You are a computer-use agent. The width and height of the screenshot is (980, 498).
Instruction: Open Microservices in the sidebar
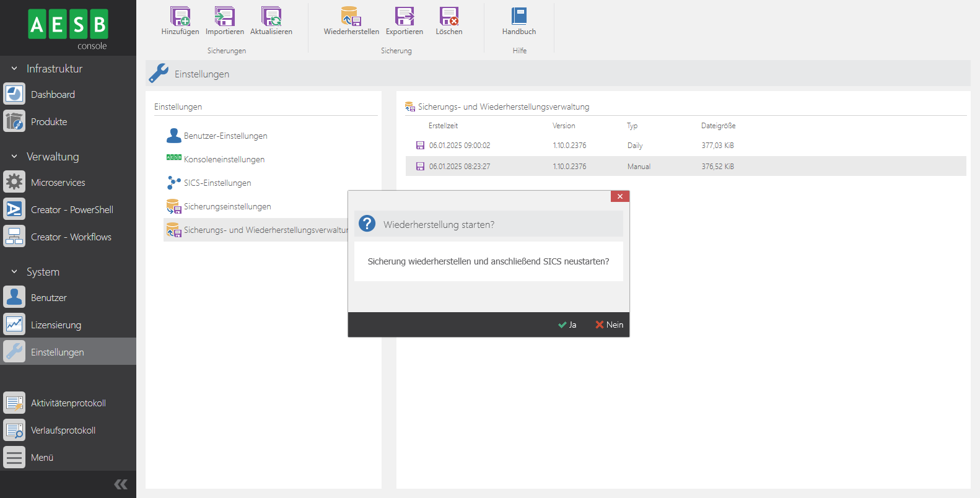coord(58,183)
